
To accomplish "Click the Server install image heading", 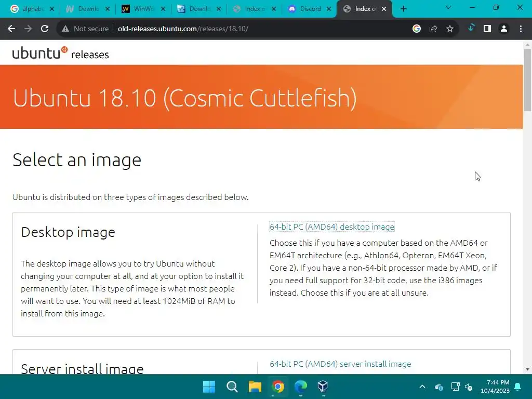I will (x=82, y=368).
